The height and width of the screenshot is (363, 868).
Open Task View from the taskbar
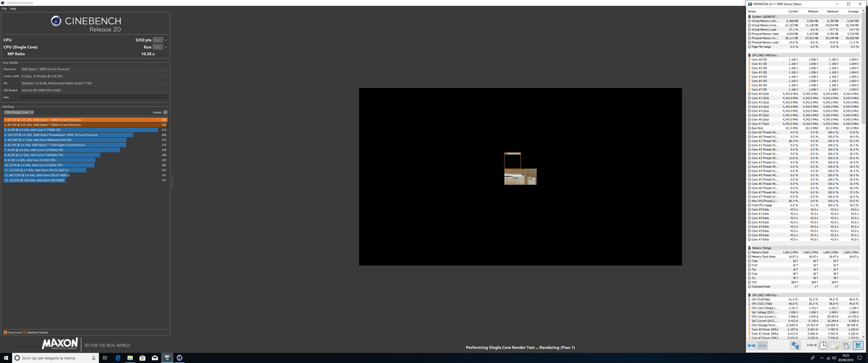pyautogui.click(x=105, y=358)
